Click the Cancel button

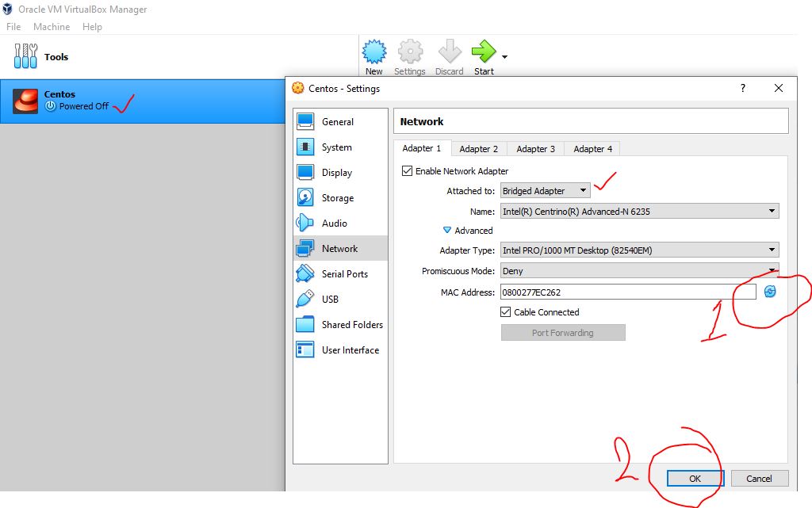(759, 479)
